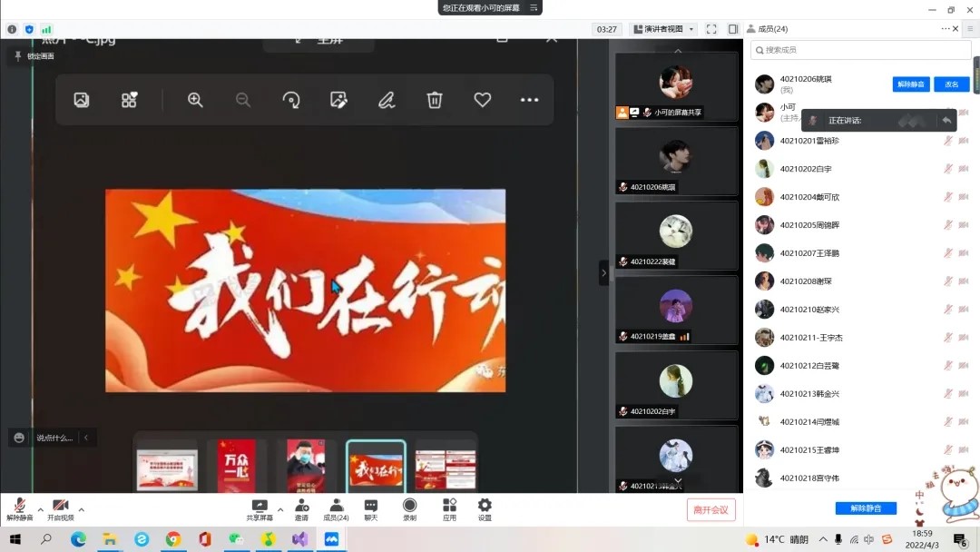Open the 成员(24) members button in the toolbar

336,508
